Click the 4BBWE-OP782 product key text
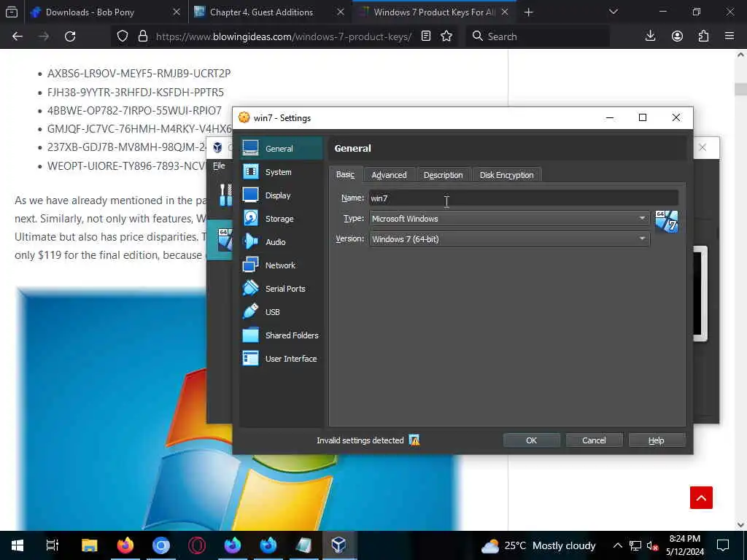The height and width of the screenshot is (560, 747). point(134,111)
